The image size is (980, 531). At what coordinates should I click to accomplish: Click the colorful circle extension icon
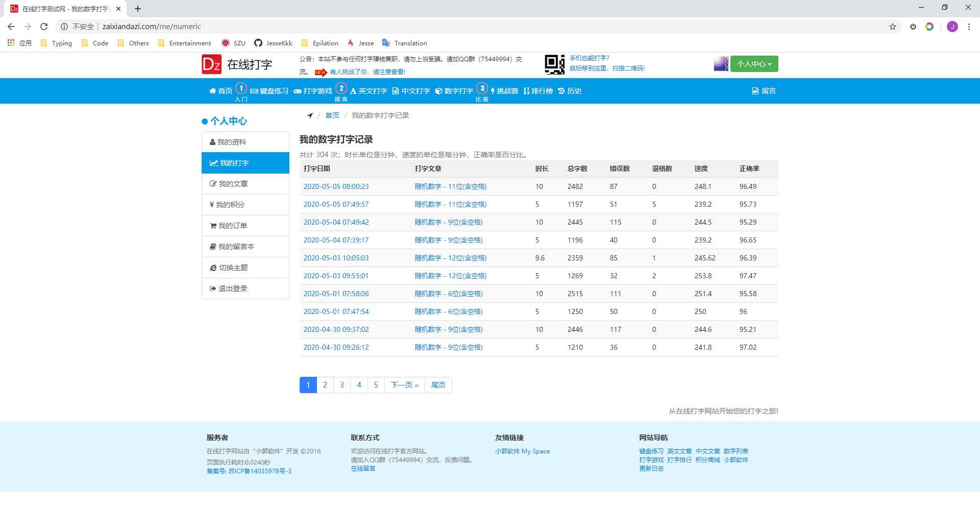click(929, 27)
